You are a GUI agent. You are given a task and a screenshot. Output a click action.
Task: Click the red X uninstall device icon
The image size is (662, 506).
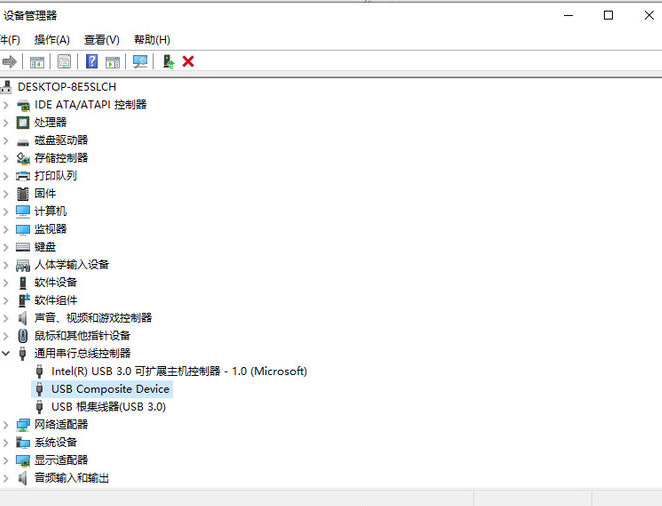[x=188, y=62]
